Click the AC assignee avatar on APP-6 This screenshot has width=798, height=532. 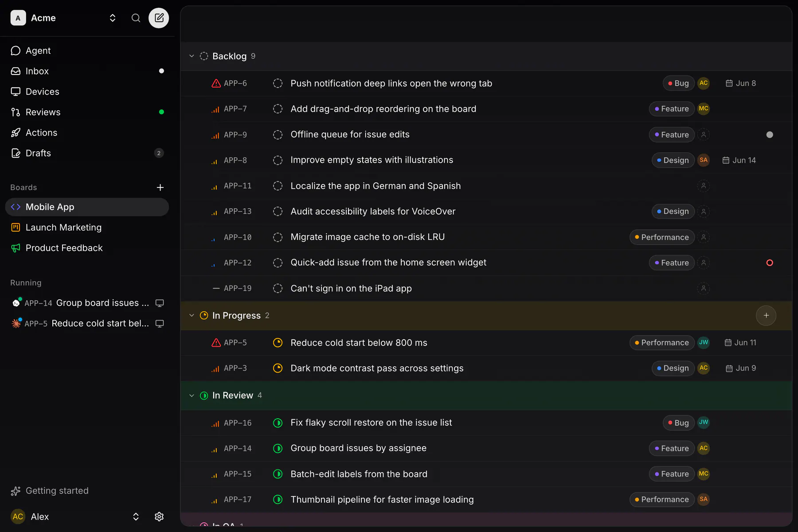704,83
